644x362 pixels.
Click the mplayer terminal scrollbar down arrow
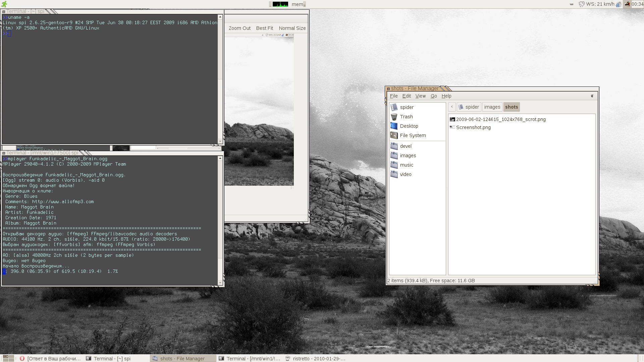220,283
